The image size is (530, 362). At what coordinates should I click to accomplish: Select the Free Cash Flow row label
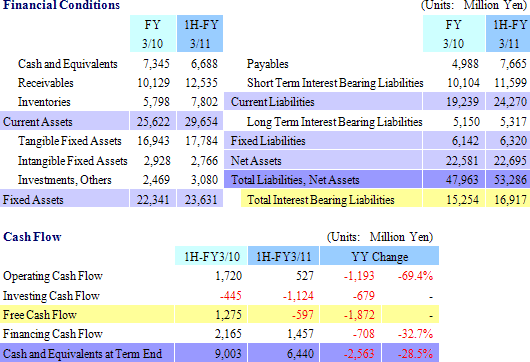tap(40, 315)
